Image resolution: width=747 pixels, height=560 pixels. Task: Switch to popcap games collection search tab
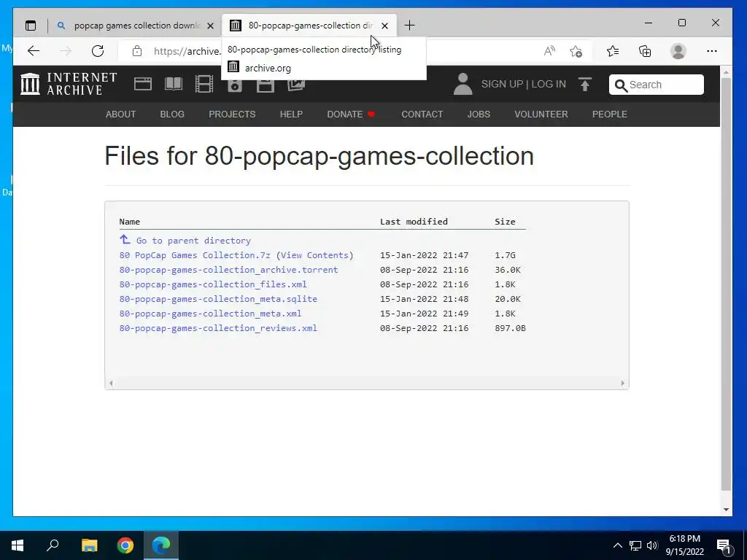tap(136, 26)
